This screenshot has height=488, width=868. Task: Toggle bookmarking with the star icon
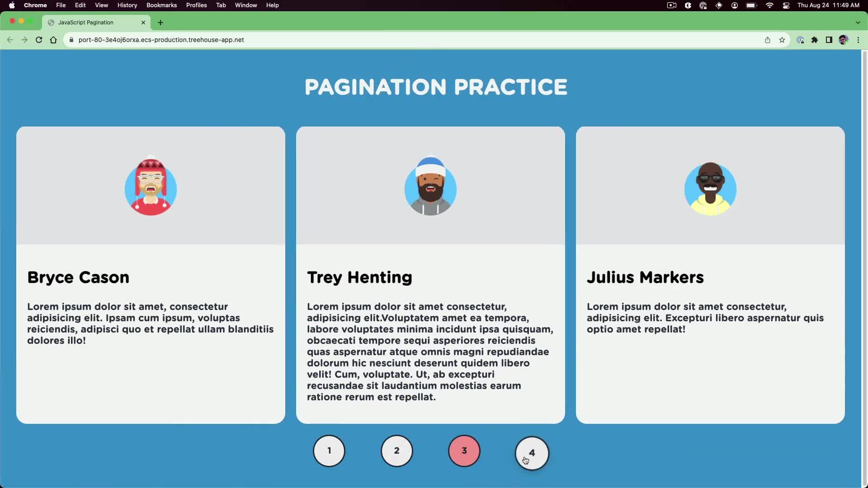coord(782,40)
